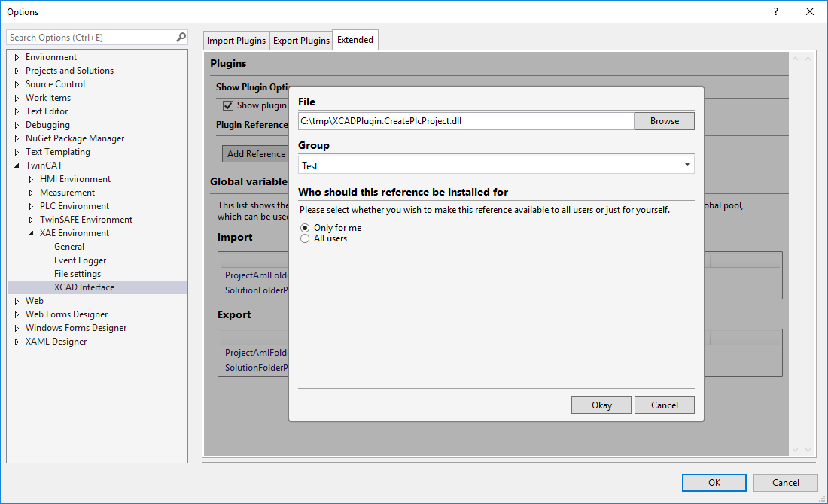Select General under XAE Environment
Viewport: 828px width, 504px height.
pos(69,247)
